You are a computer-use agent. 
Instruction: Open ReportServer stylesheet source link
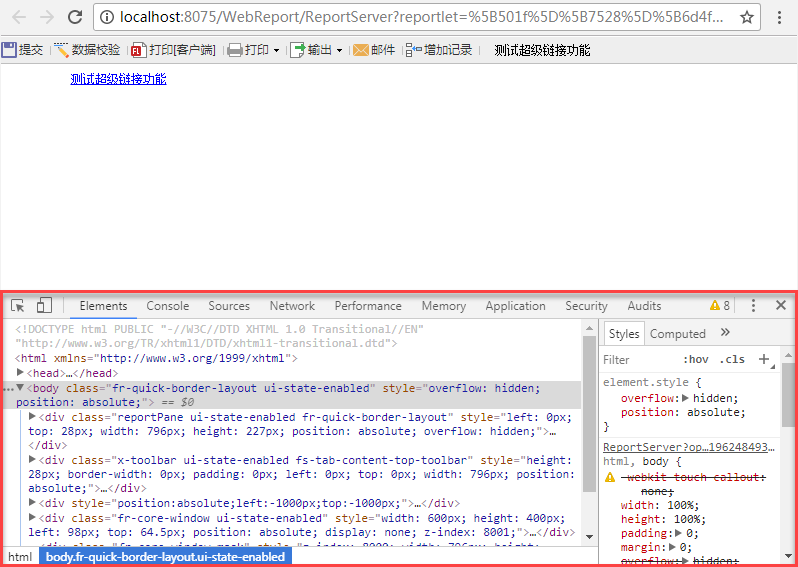pos(689,447)
